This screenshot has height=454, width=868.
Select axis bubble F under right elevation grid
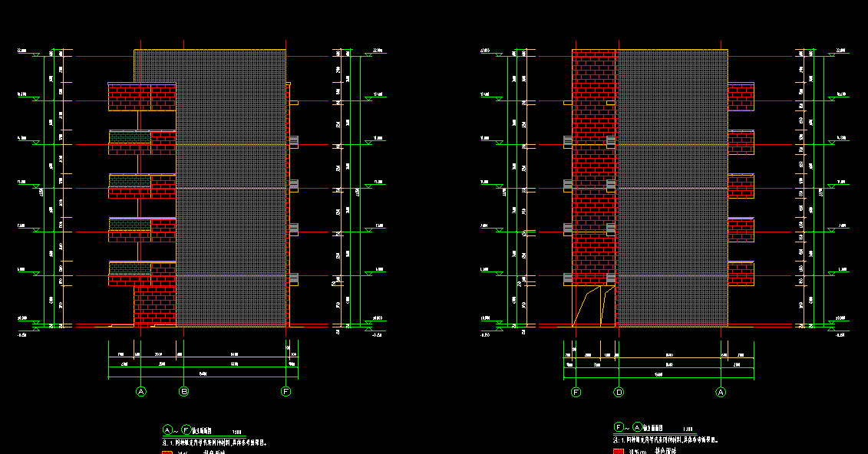coord(576,392)
